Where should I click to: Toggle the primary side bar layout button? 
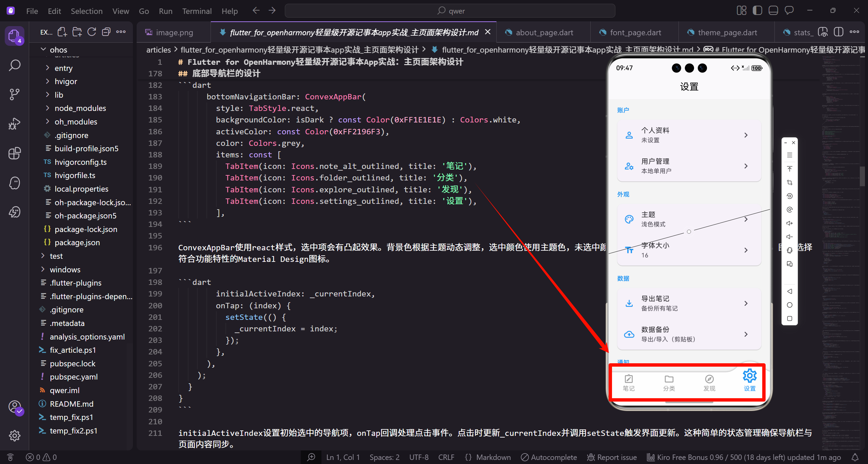pyautogui.click(x=757, y=11)
